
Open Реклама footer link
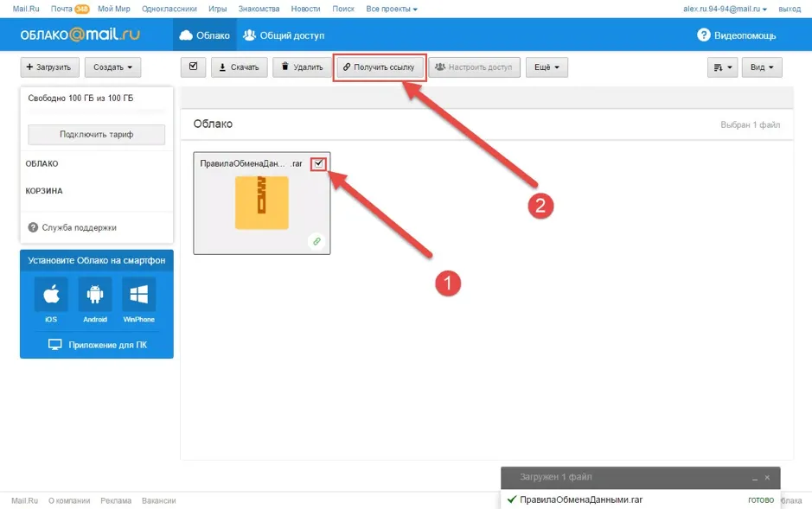[116, 500]
